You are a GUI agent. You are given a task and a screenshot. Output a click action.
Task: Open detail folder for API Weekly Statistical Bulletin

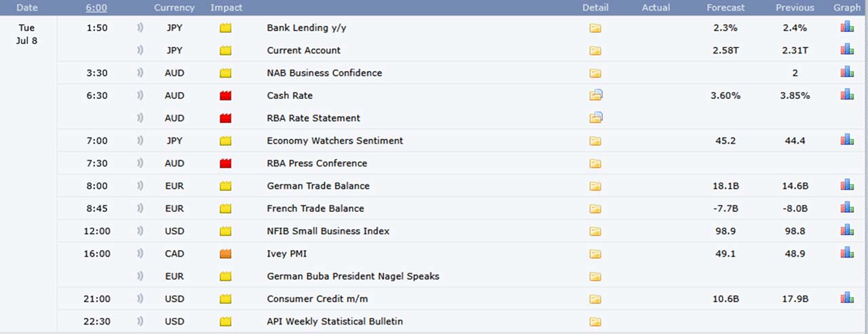coord(595,322)
